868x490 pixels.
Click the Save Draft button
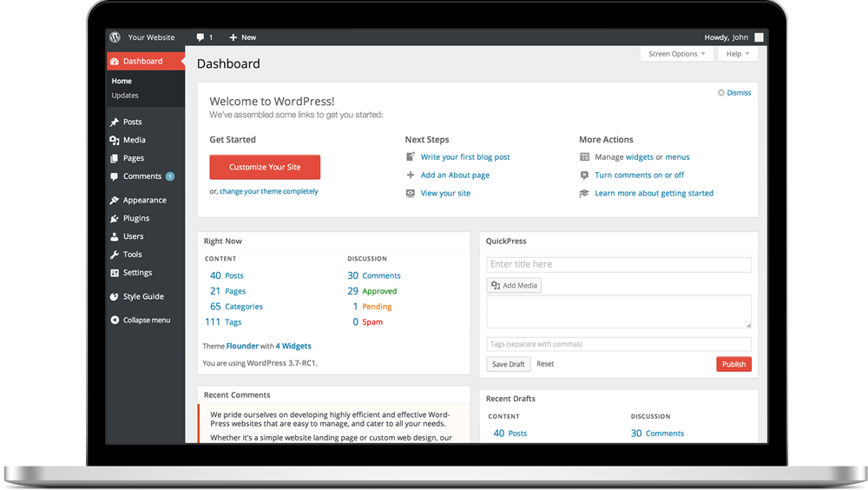coord(508,364)
